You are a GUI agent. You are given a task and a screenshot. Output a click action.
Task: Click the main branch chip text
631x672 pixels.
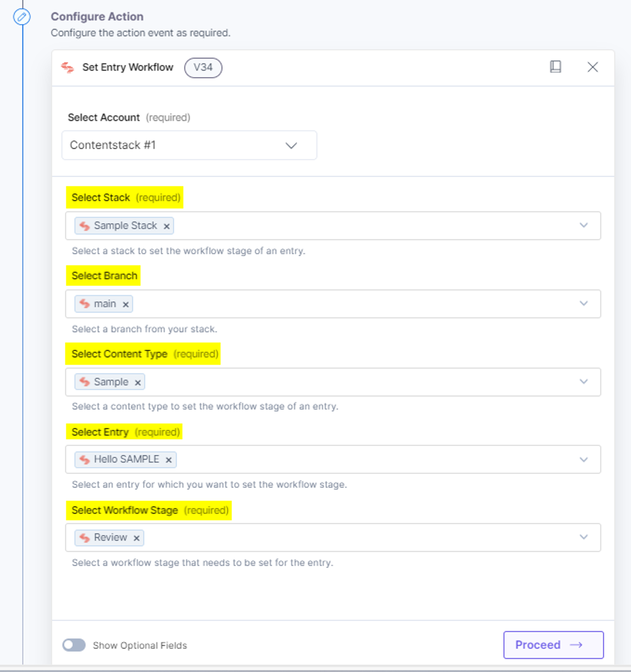[x=105, y=304]
